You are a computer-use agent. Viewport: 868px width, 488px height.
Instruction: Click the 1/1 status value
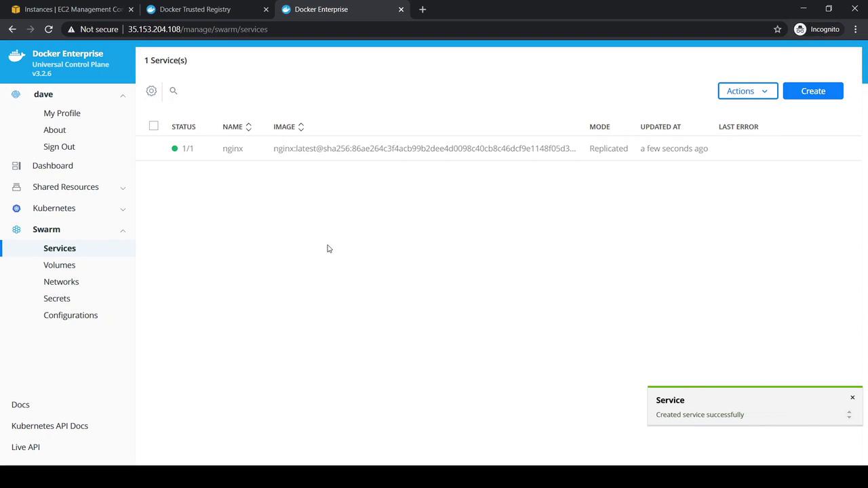point(188,148)
